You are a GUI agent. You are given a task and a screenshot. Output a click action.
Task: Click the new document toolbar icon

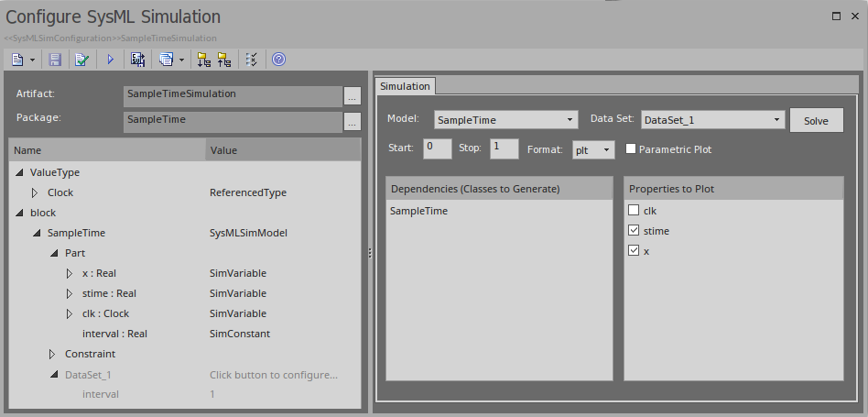(x=18, y=60)
